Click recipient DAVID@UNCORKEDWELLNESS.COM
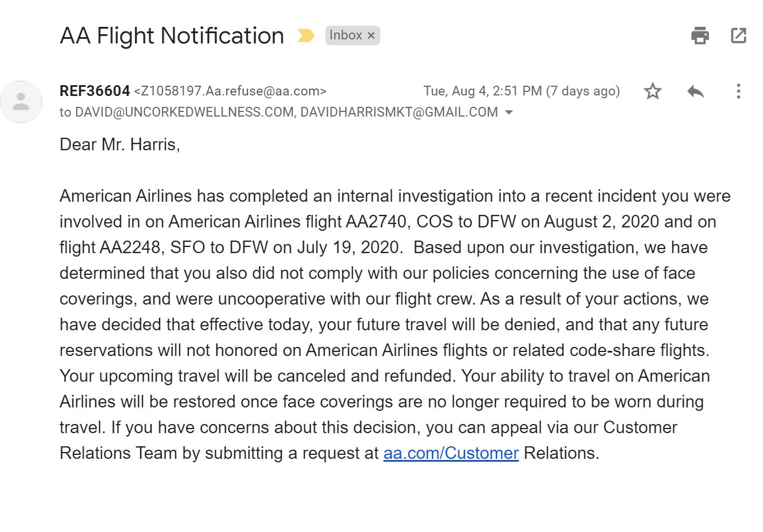 click(x=184, y=112)
